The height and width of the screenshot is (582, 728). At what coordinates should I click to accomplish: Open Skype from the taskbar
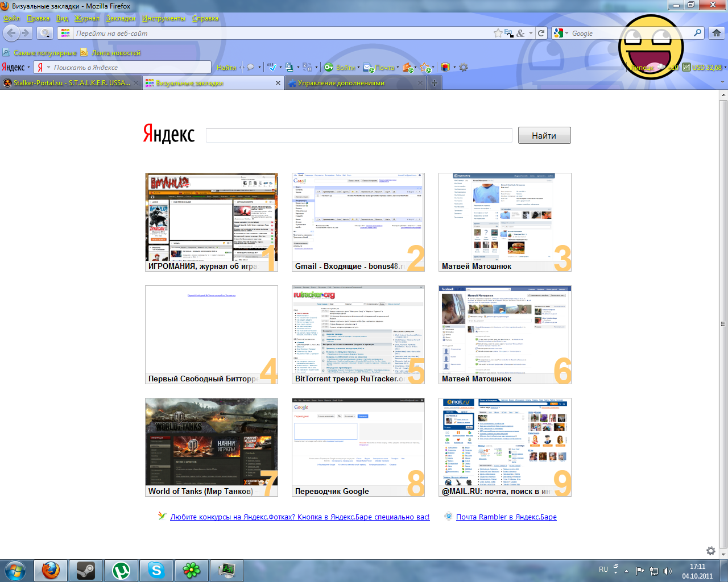[x=156, y=570]
